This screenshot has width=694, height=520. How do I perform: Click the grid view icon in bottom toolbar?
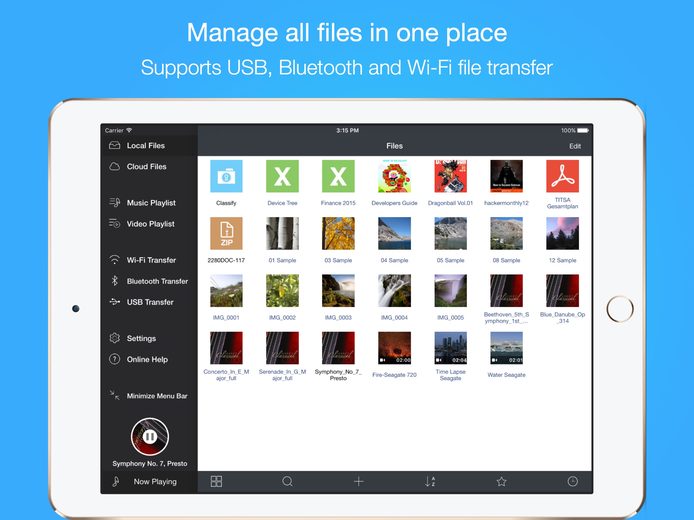click(x=216, y=481)
